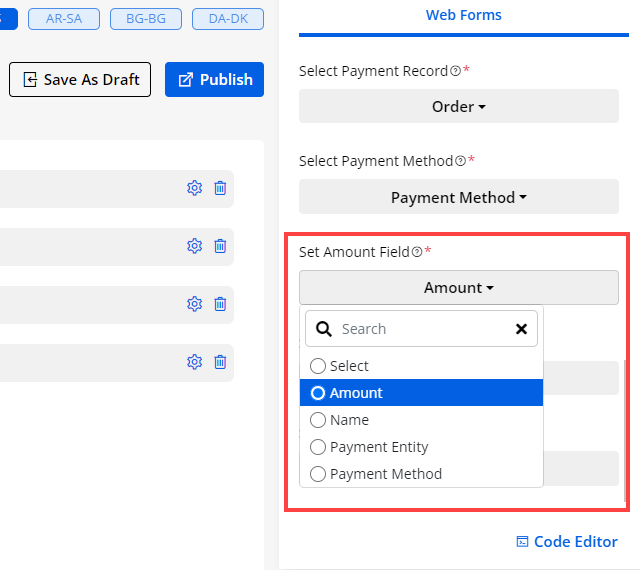Screen dimensions: 640x570
Task: Delete the third row using trash icon
Action: tap(220, 304)
